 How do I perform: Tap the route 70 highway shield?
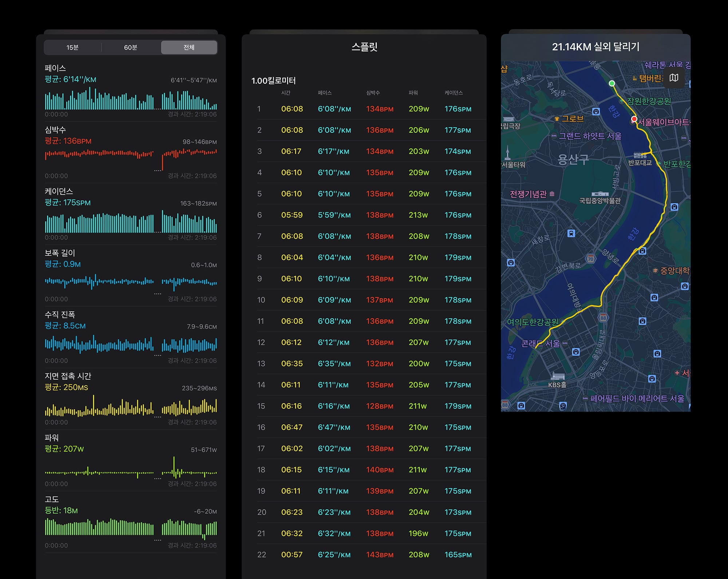point(590,259)
